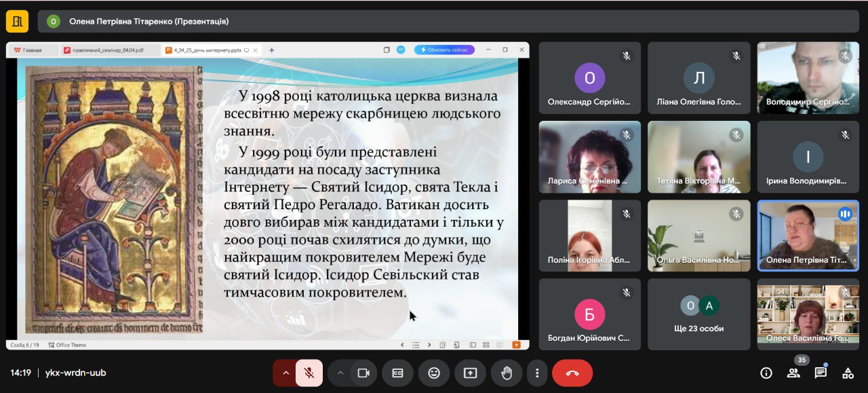Select Богдан Юрійович participant tile

(x=590, y=314)
